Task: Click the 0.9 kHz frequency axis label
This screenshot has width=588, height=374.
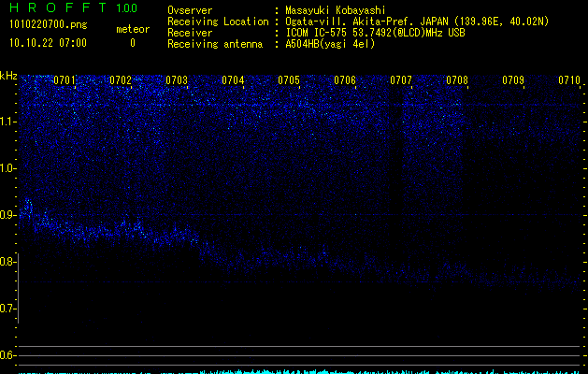Action: [x=8, y=215]
